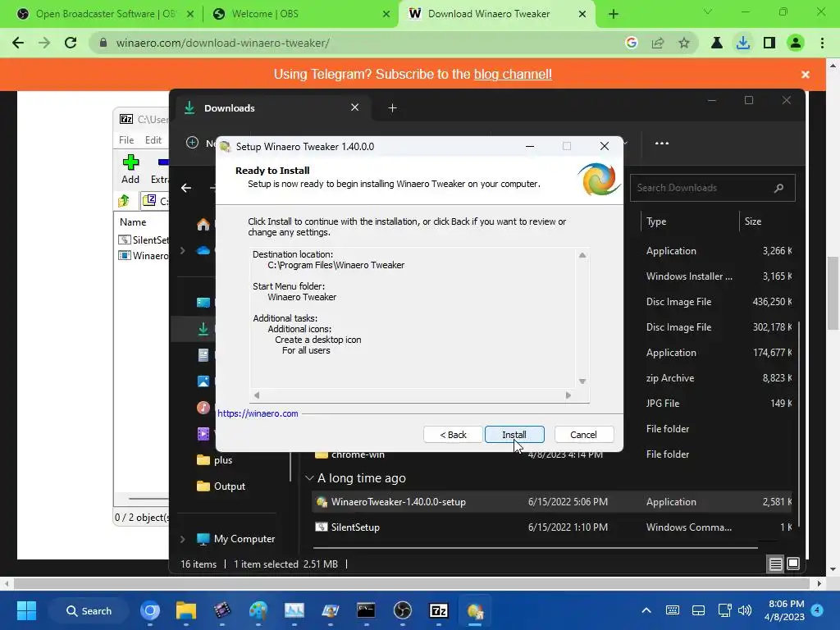Go back in Chrome browser
840x630 pixels.
coord(18,43)
